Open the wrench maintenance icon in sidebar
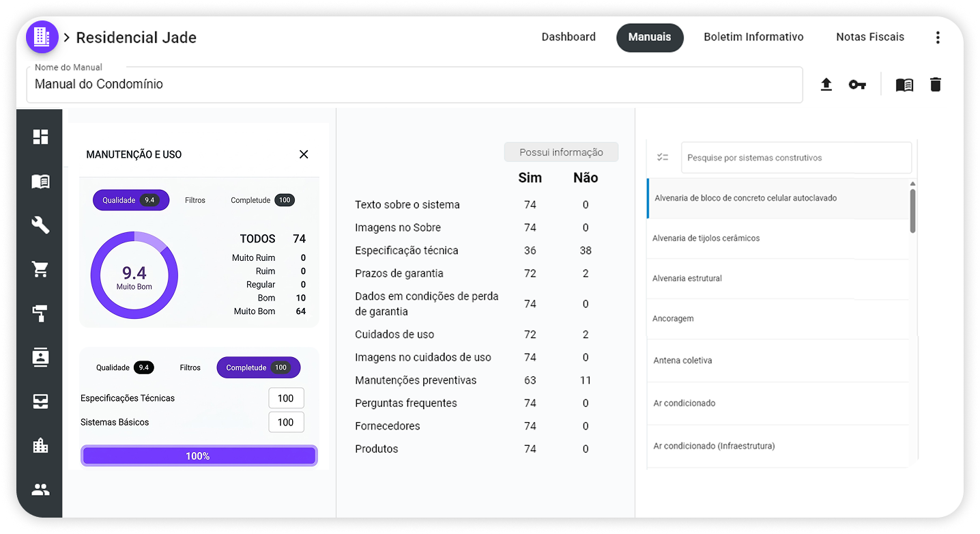The image size is (980, 534). (x=41, y=225)
